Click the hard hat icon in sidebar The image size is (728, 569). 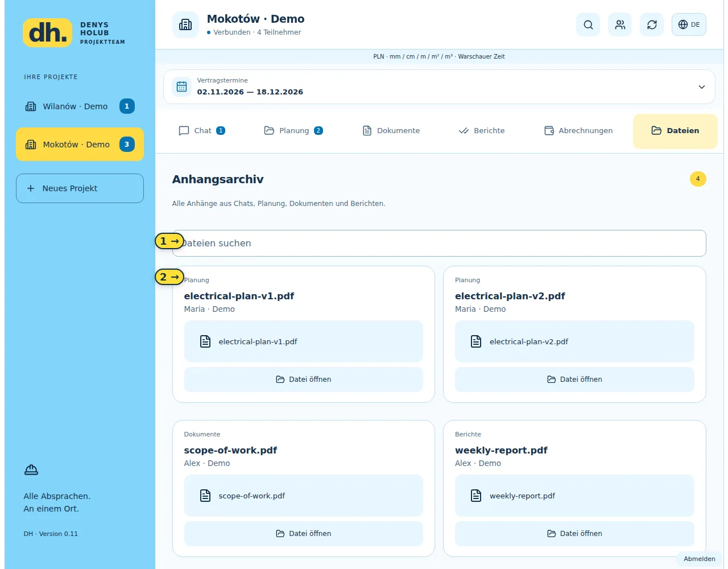point(31,469)
